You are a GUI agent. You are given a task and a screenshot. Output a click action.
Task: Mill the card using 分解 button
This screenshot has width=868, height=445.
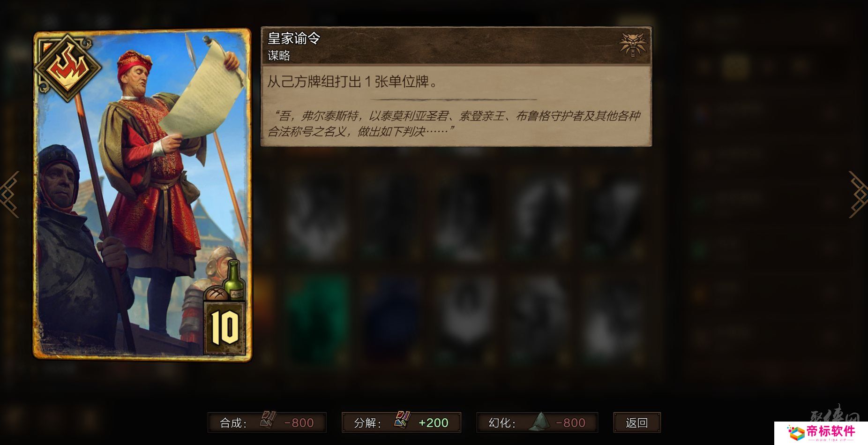click(x=401, y=422)
